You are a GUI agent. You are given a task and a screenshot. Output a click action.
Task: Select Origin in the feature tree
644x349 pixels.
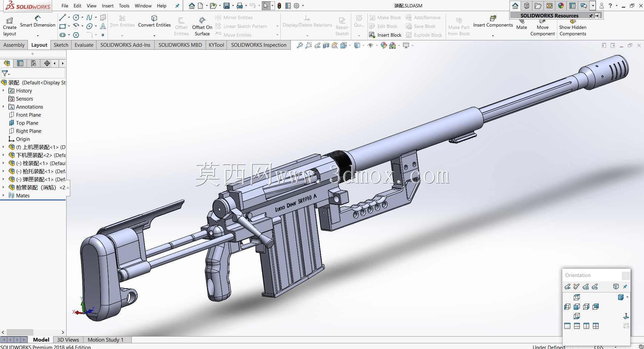point(19,139)
